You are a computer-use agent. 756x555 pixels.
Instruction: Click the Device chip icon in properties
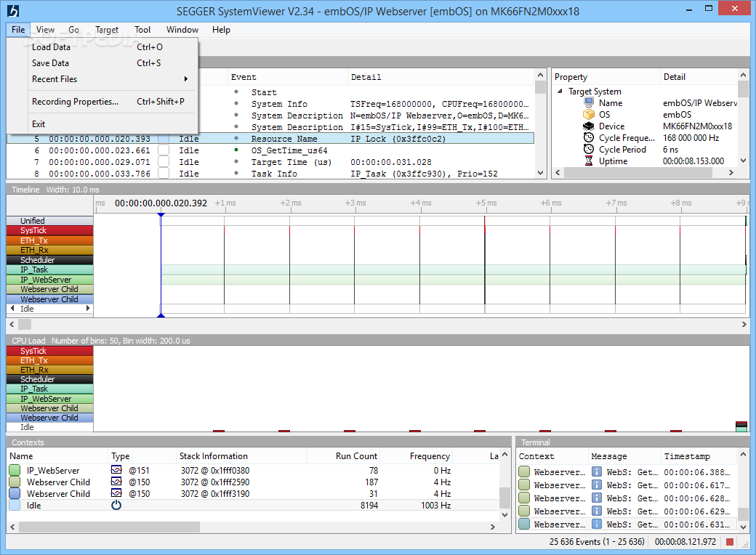pyautogui.click(x=589, y=126)
